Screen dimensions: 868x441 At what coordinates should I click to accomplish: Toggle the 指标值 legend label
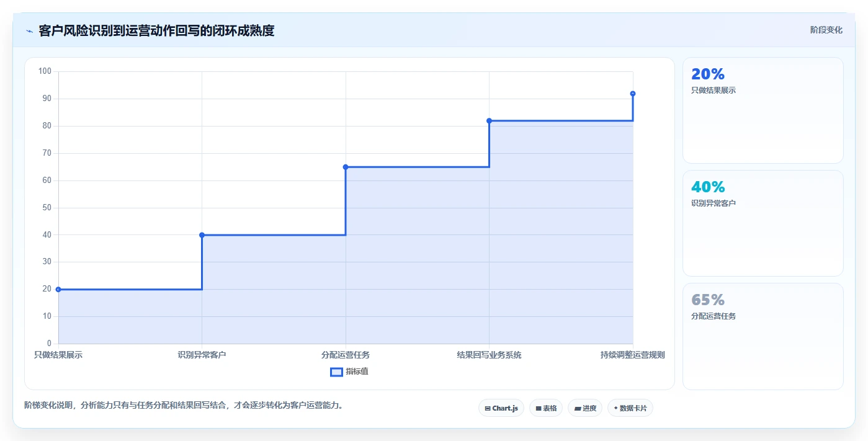pos(357,372)
